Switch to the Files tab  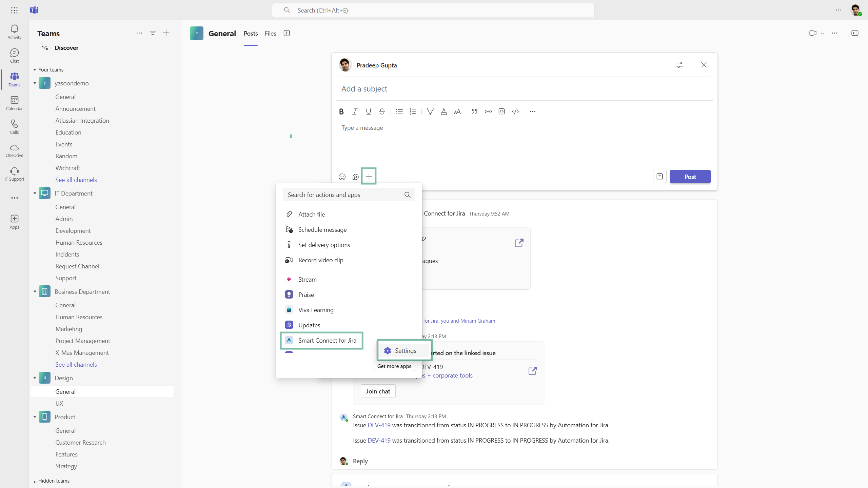(x=270, y=33)
